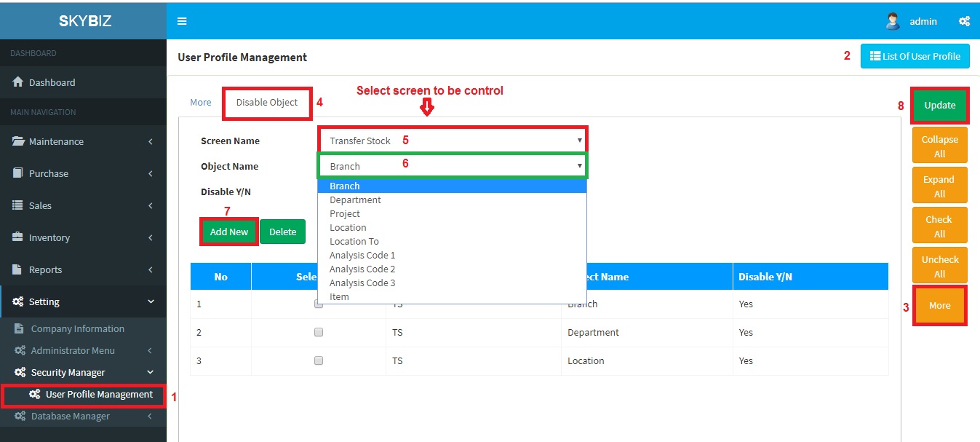The image size is (980, 442).
Task: Click the Company Information file icon
Action: [x=20, y=328]
